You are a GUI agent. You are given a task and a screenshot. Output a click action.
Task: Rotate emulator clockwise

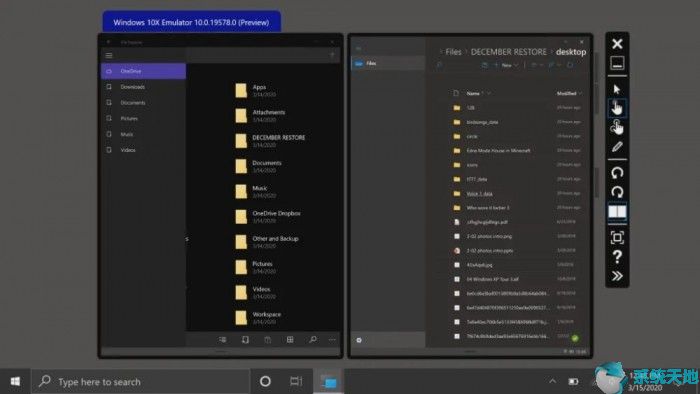tap(617, 192)
